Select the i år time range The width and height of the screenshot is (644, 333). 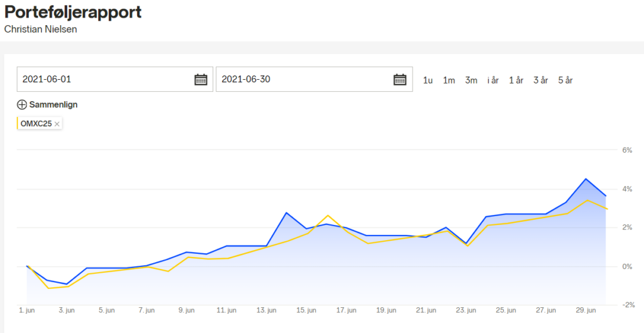tap(493, 80)
